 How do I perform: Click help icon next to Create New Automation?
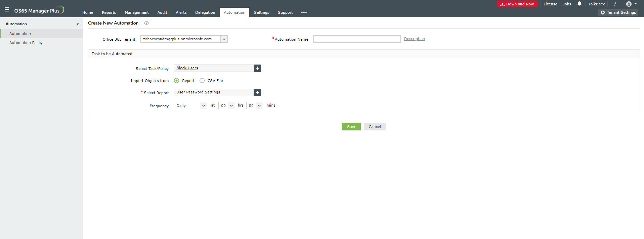point(146,23)
